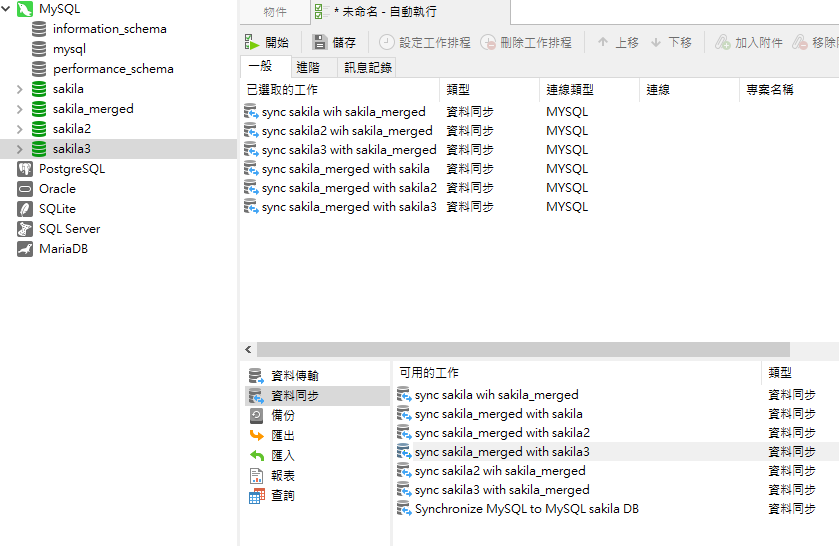Switch to the 訊息記錄 (Message Log) tab

(368, 67)
